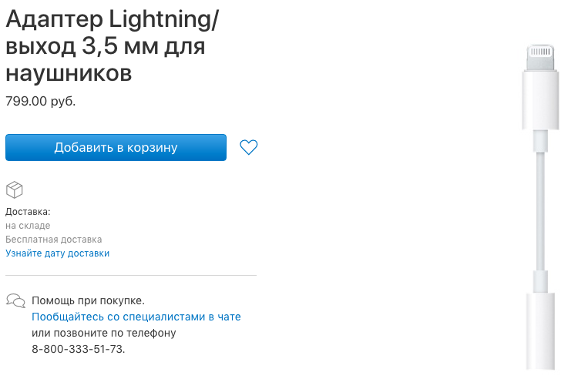This screenshot has height=389, width=588.
Task: Click the Адаптер Lightning product title
Action: 112,21
